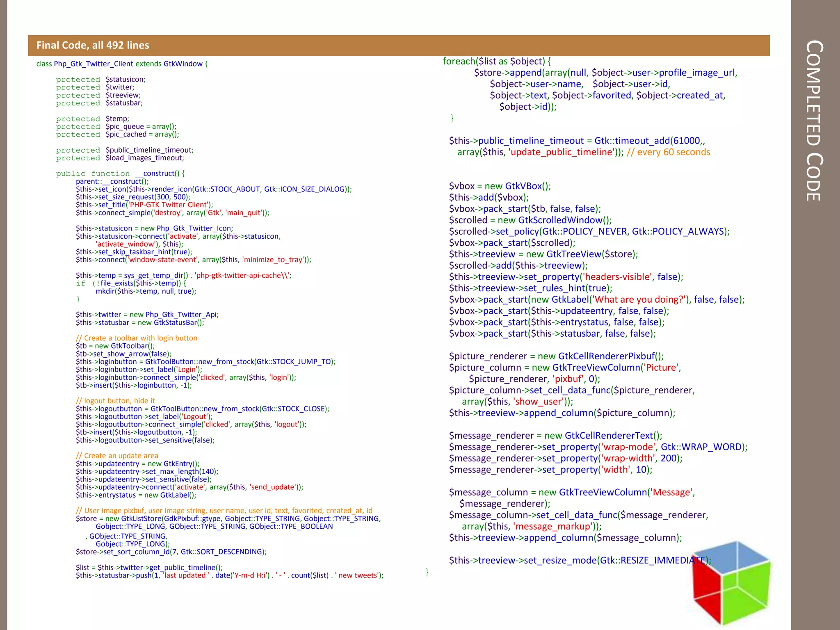Screen dimensions: 840x630
Task: Click the 'new GtkTreeView($store);' line
Action: click(543, 254)
